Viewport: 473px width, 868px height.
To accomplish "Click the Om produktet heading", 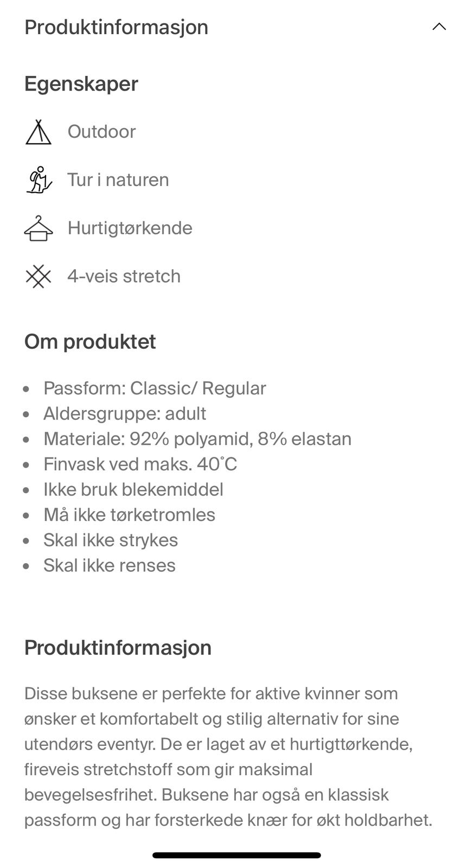I will click(x=90, y=342).
